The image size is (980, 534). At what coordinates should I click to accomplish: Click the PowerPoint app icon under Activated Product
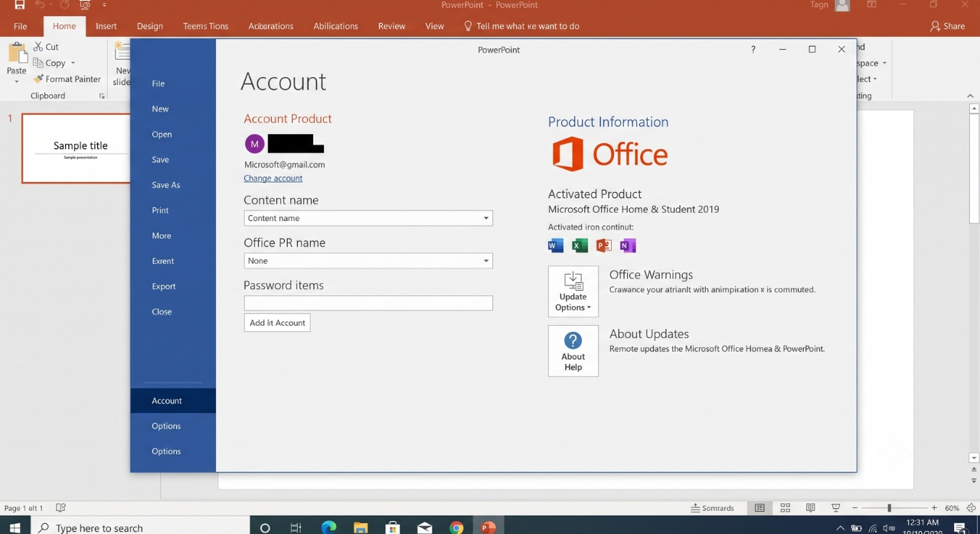pyautogui.click(x=604, y=246)
